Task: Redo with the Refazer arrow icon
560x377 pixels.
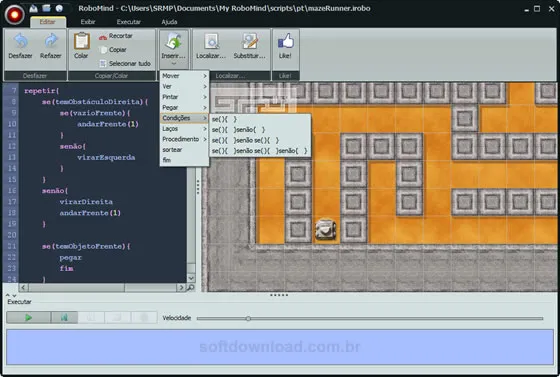Action: click(51, 42)
